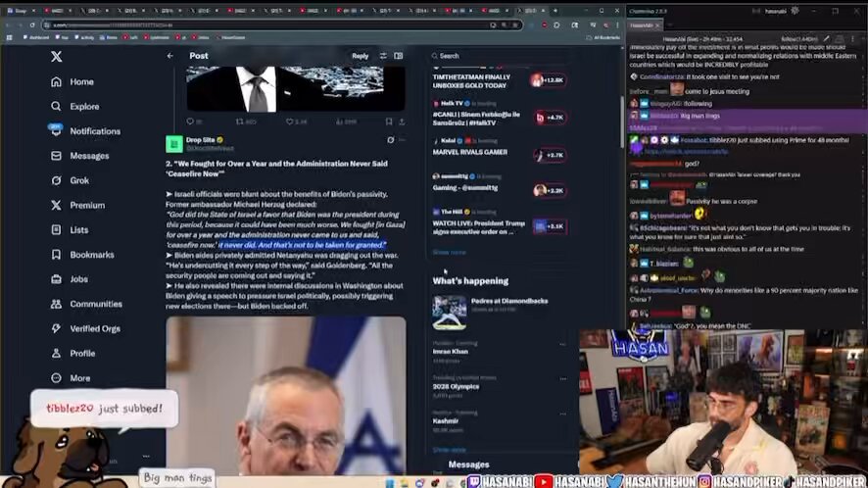Go to Home in X sidebar
This screenshot has width=868, height=488.
72,82
